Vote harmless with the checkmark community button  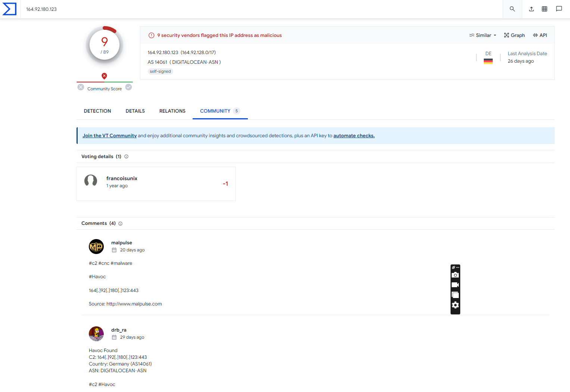128,87
